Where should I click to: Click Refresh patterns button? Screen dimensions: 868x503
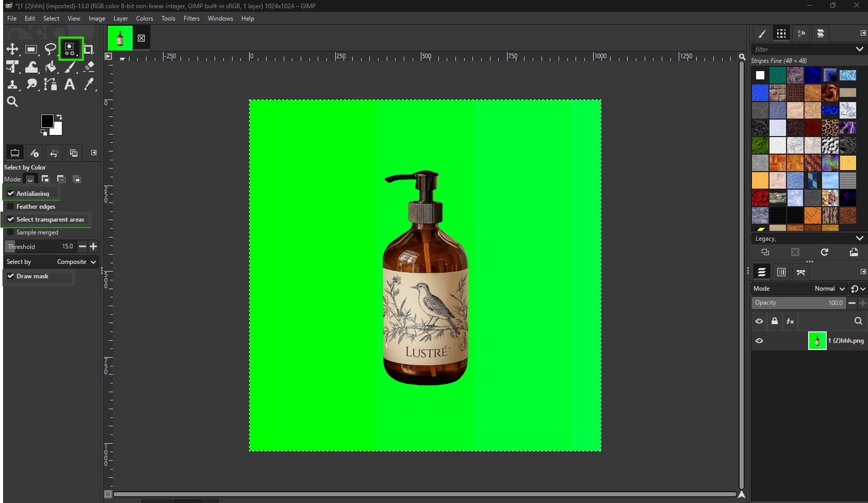point(825,252)
